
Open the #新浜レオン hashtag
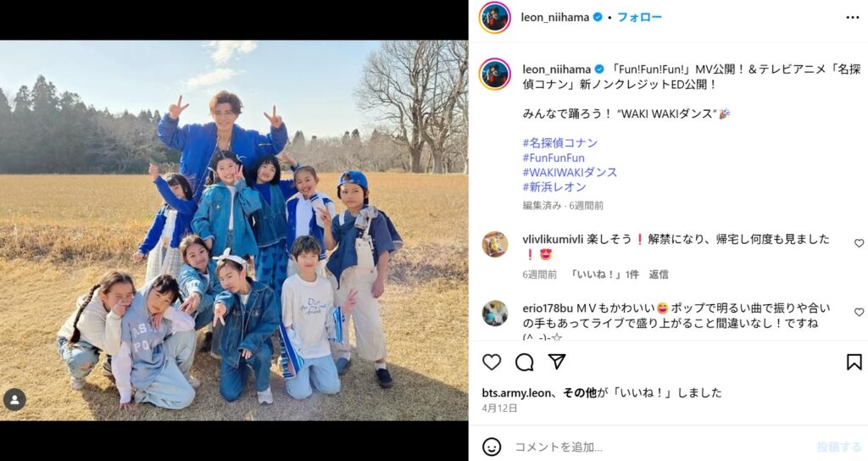click(554, 187)
